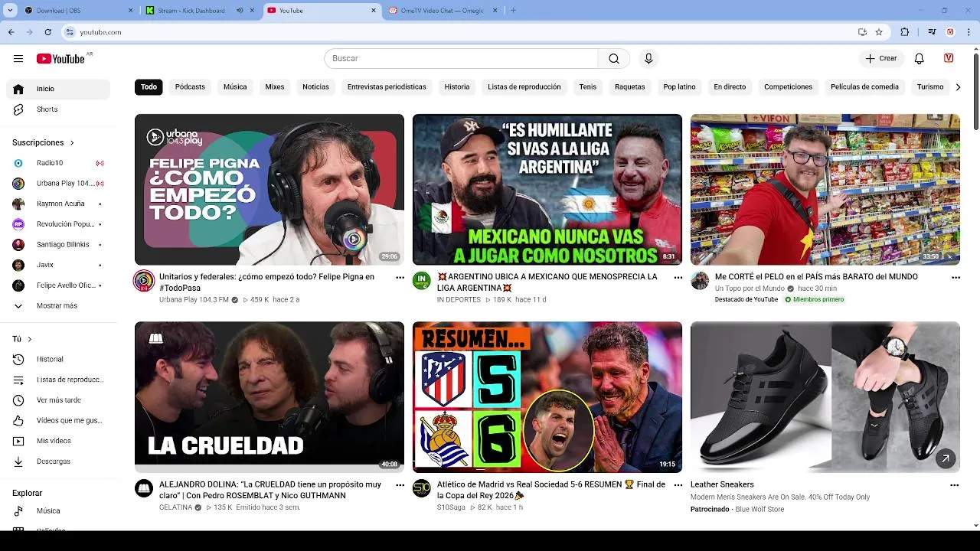This screenshot has height=551, width=980.
Task: Open Urbana Play 104 subscription
Action: point(58,184)
